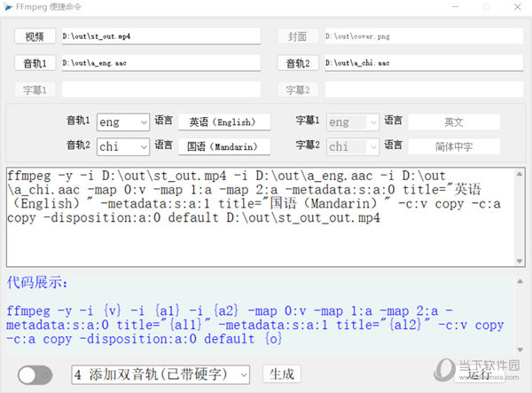The width and height of the screenshot is (532, 393).
Task: Click the 代码展示 panel scroll down arrow
Action: click(520, 350)
